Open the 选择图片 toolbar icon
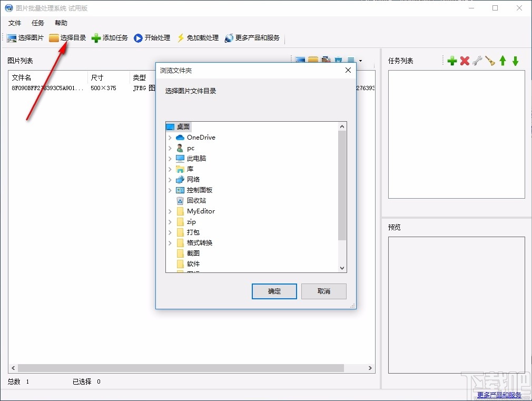 24,37
